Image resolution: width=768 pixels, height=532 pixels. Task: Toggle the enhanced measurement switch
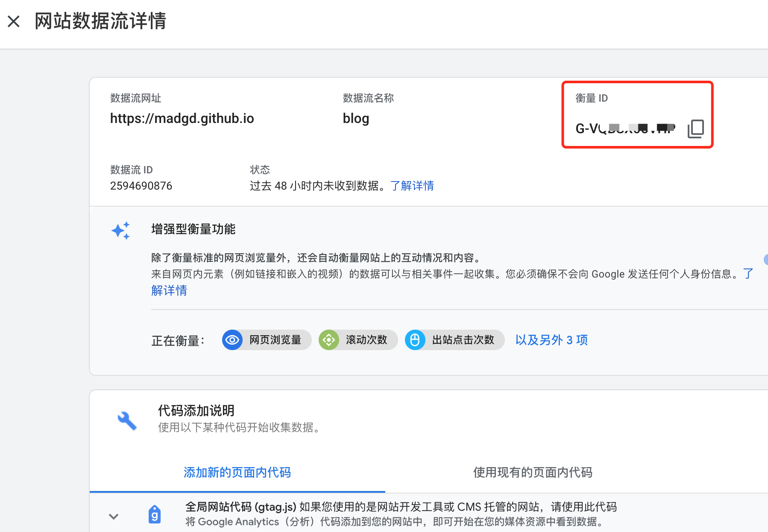click(x=765, y=259)
